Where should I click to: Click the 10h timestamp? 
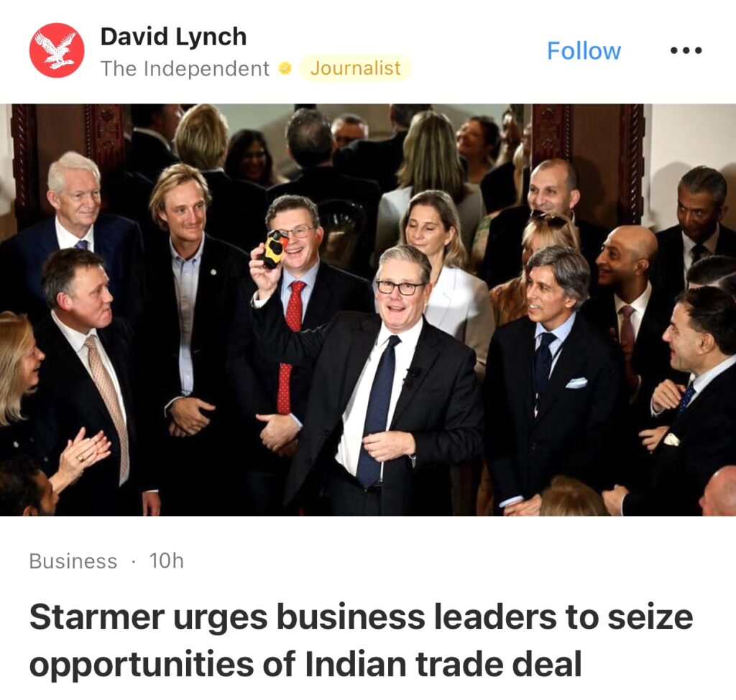coord(166,561)
